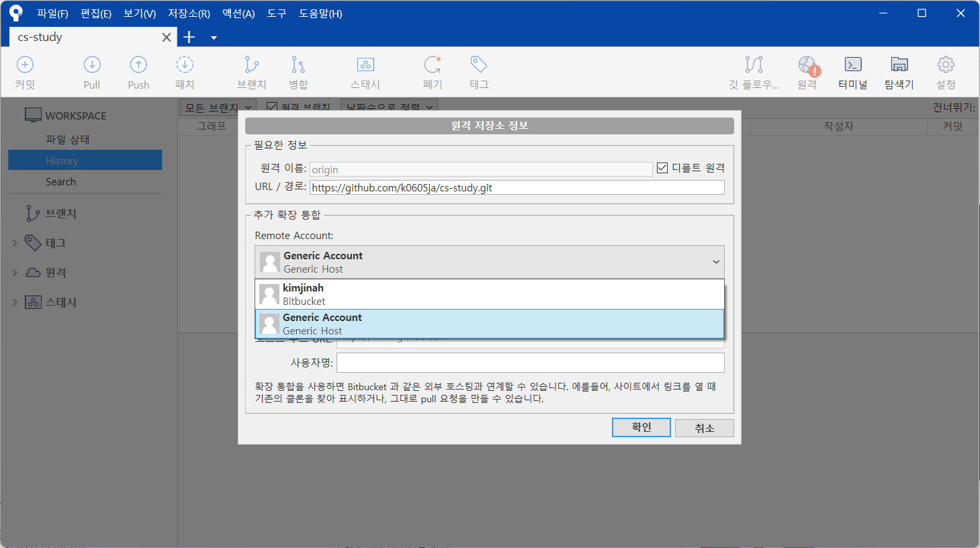Viewport: 980px width, 548px height.
Task: Open tab list dropdown arrow
Action: tap(214, 38)
